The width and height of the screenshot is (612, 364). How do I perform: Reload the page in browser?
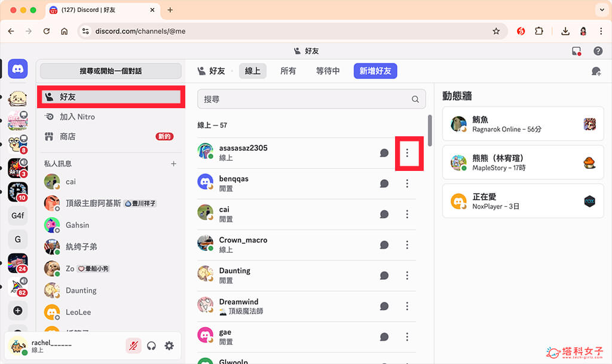click(47, 31)
